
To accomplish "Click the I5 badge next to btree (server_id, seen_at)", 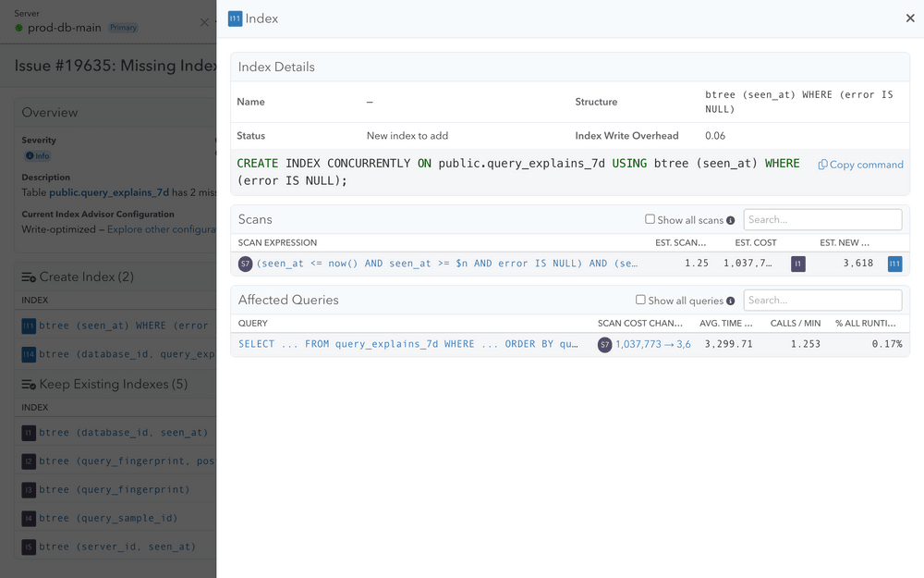I will (30, 547).
